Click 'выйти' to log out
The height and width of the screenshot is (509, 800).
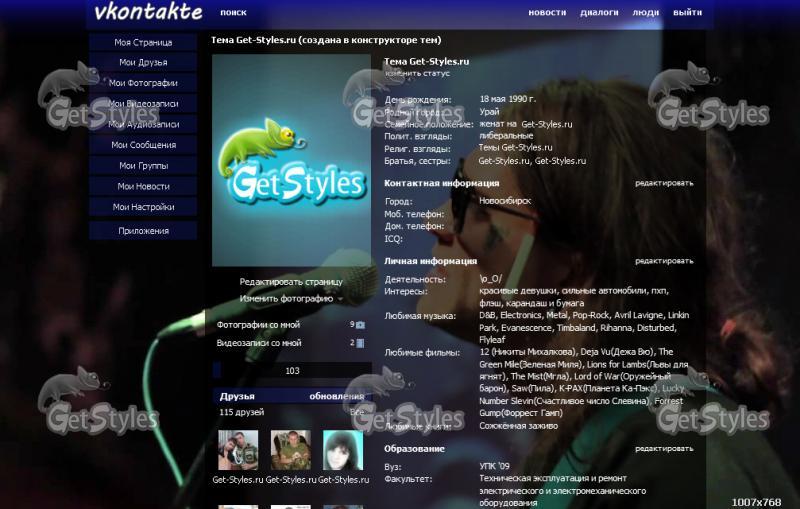click(687, 13)
